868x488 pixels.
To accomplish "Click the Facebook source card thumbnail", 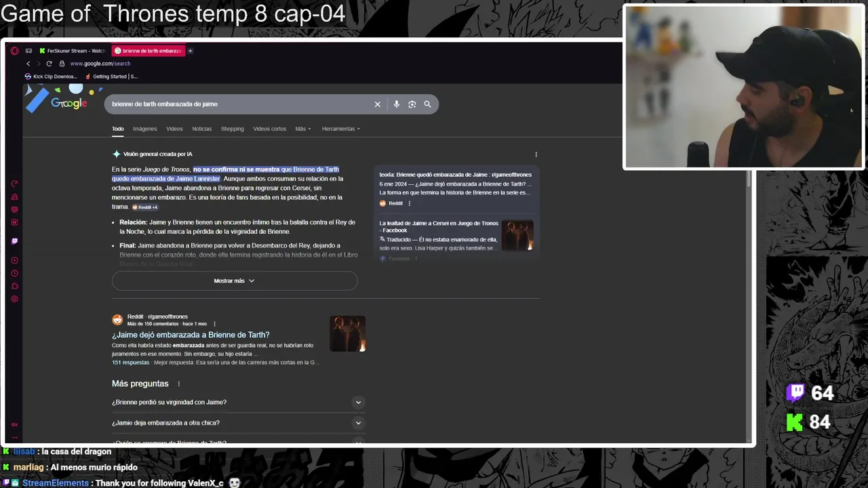I will click(x=517, y=235).
